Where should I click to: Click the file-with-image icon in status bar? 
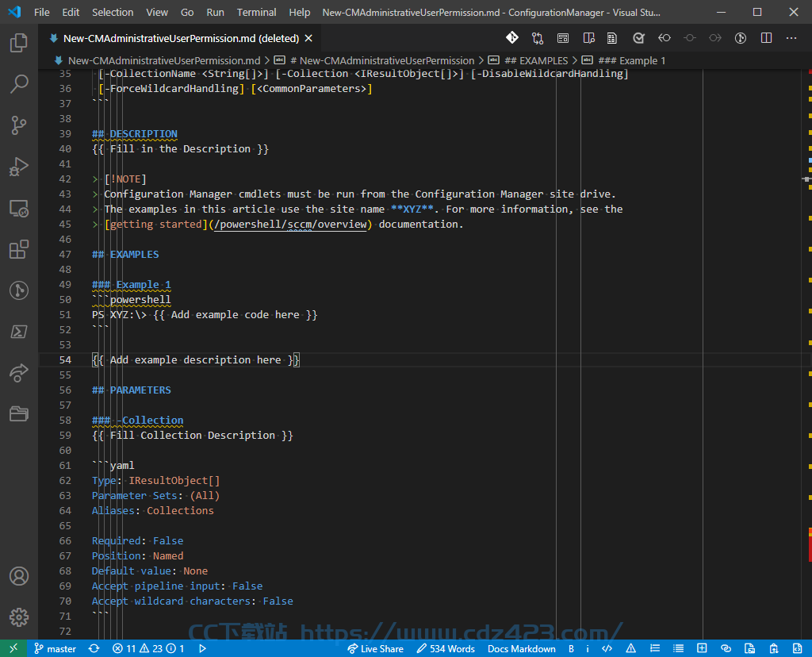tap(749, 648)
